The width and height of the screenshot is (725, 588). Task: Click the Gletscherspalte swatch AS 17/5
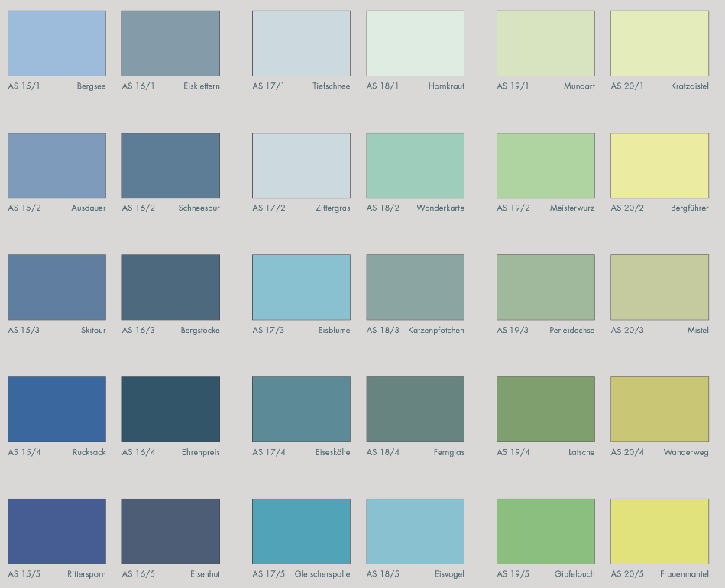point(302,531)
